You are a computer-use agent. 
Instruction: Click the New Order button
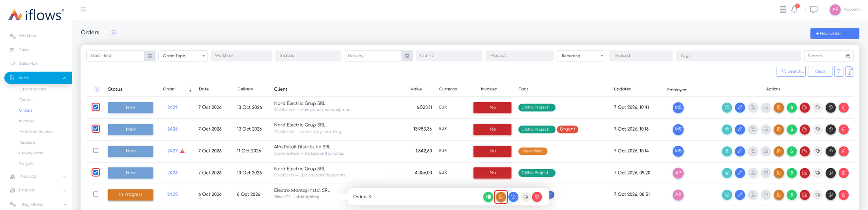[834, 34]
